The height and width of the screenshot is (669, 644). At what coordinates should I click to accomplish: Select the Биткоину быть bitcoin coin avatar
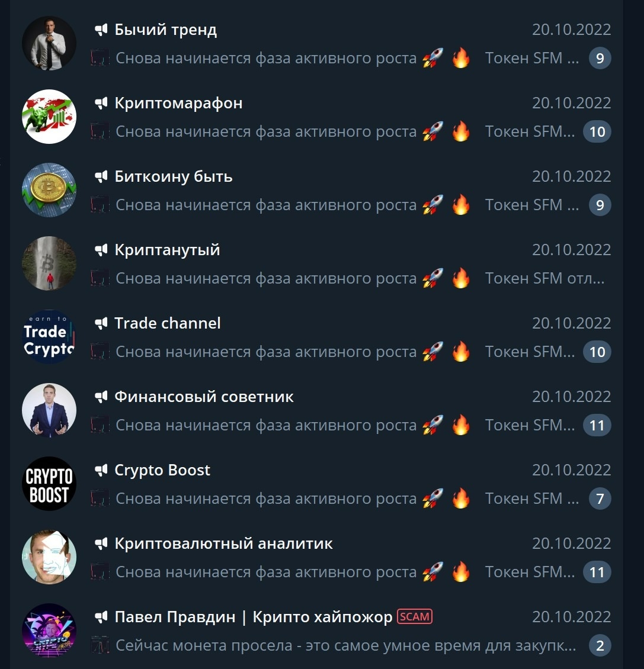tap(49, 190)
